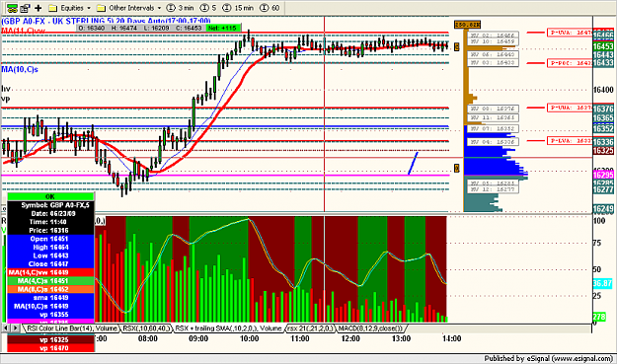Click OK on the cursor data window
This screenshot has width=617, height=364.
point(50,196)
